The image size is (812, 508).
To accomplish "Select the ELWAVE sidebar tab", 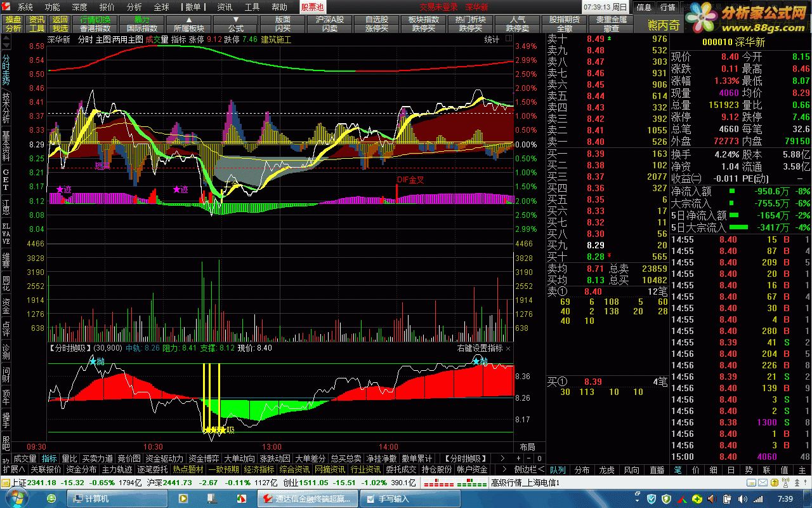I will 6,234.
